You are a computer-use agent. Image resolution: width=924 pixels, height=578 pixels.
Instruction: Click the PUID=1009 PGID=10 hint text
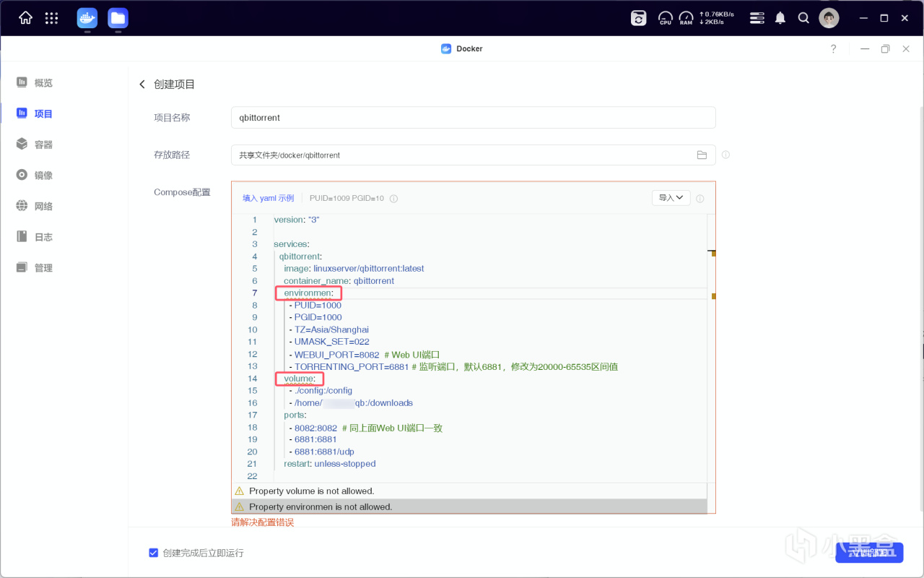click(x=347, y=198)
